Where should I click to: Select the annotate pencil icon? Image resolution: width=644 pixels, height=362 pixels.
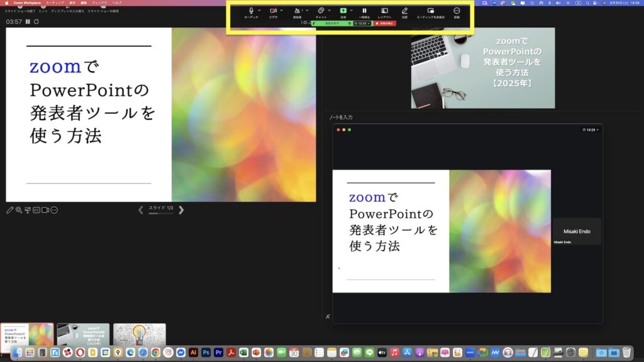pyautogui.click(x=404, y=11)
